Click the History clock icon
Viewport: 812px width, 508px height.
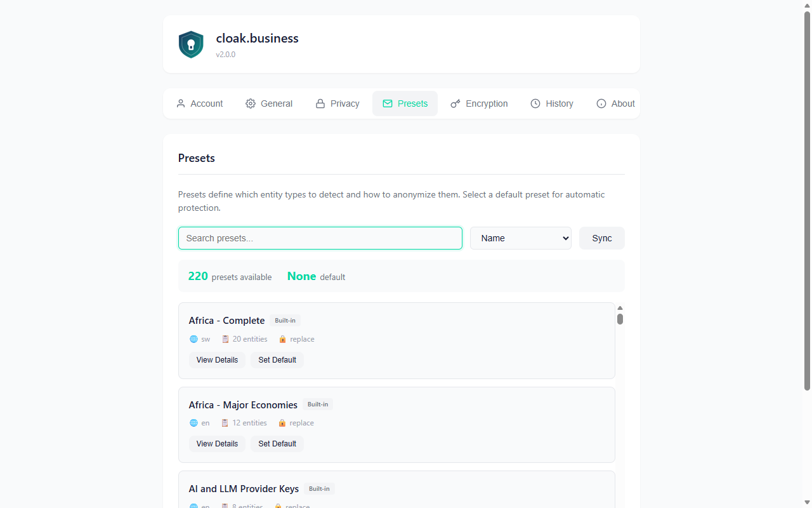pos(535,104)
